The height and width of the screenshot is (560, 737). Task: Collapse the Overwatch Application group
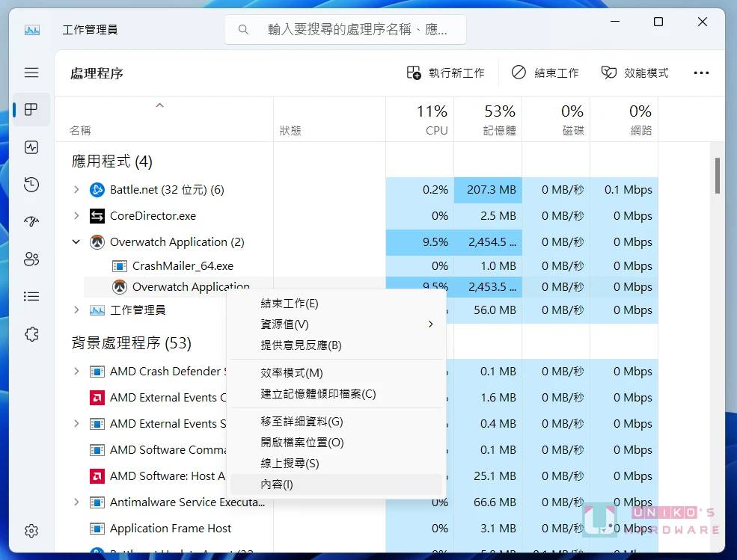76,241
